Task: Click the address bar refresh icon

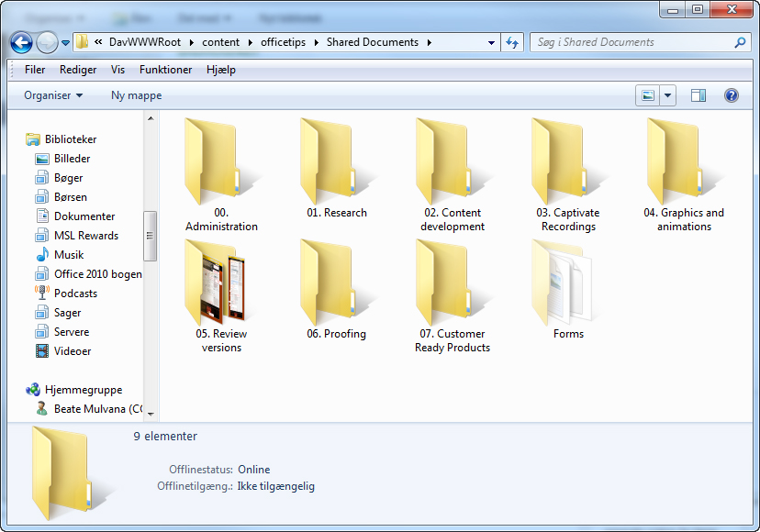Action: point(512,42)
